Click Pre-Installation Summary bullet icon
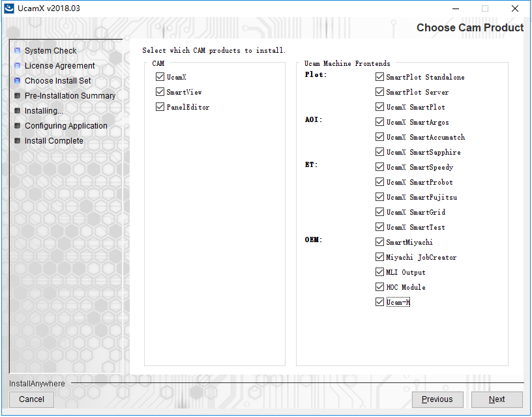Image resolution: width=532 pixels, height=417 pixels. point(18,96)
